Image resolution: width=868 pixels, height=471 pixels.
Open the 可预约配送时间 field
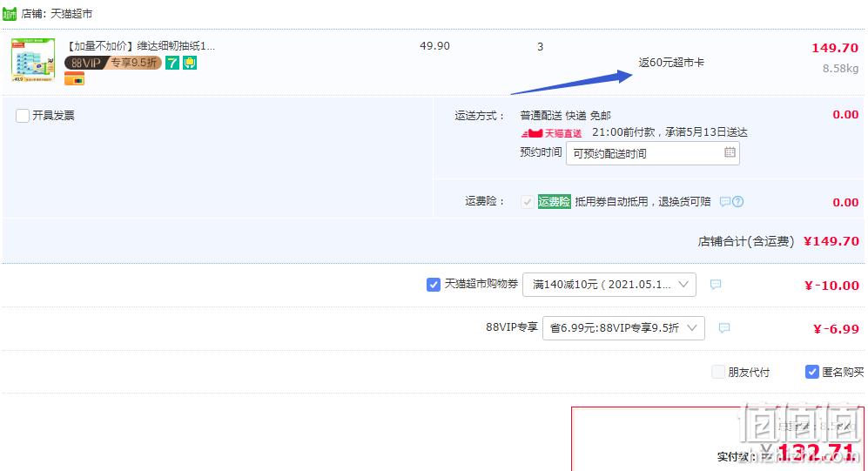[x=653, y=153]
